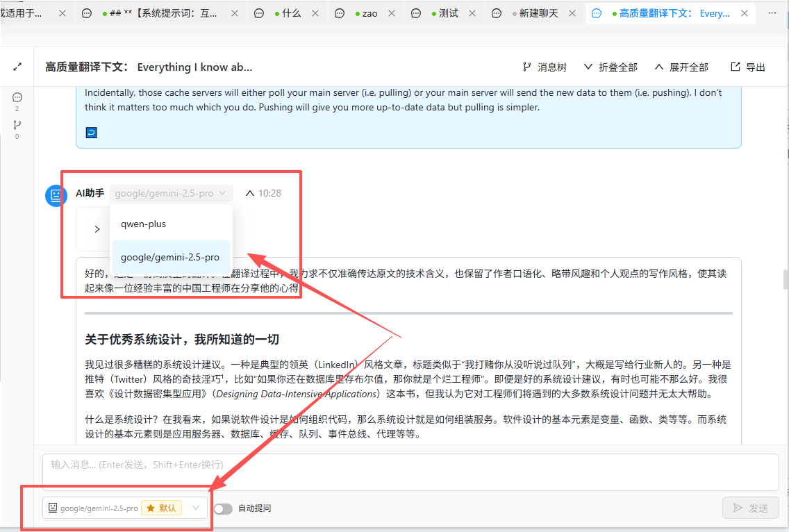The height and width of the screenshot is (532, 789).
Task: Open the bottom model selector dropdown
Action: coord(125,508)
